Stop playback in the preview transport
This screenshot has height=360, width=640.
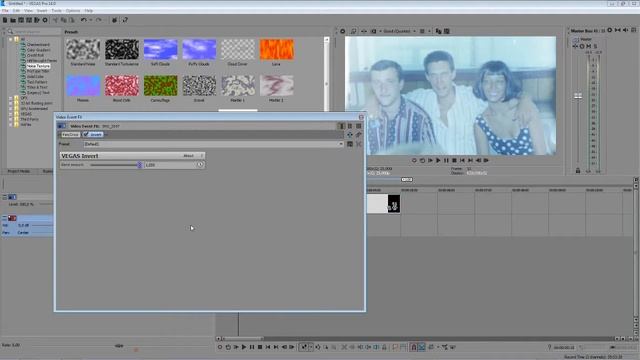pyautogui.click(x=454, y=161)
